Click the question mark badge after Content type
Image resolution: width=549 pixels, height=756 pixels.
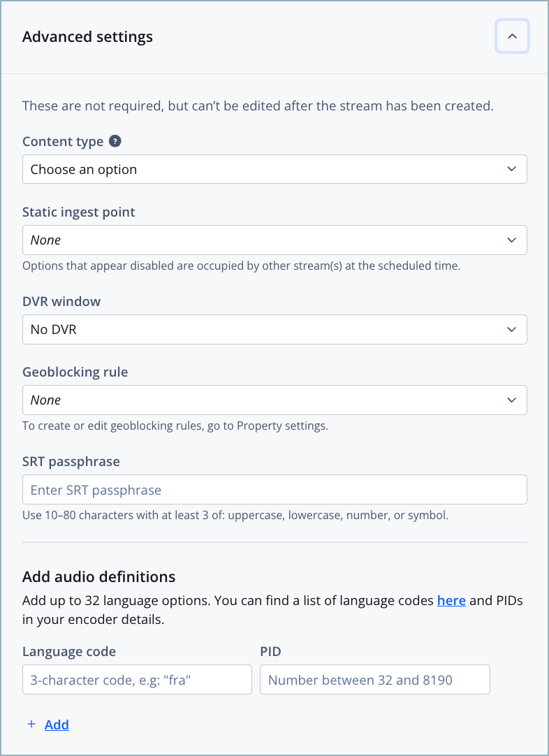(115, 141)
